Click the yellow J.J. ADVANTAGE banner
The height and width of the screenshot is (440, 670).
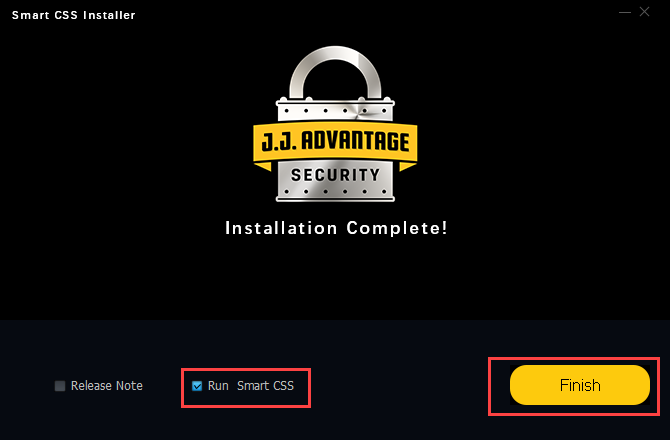coord(335,142)
